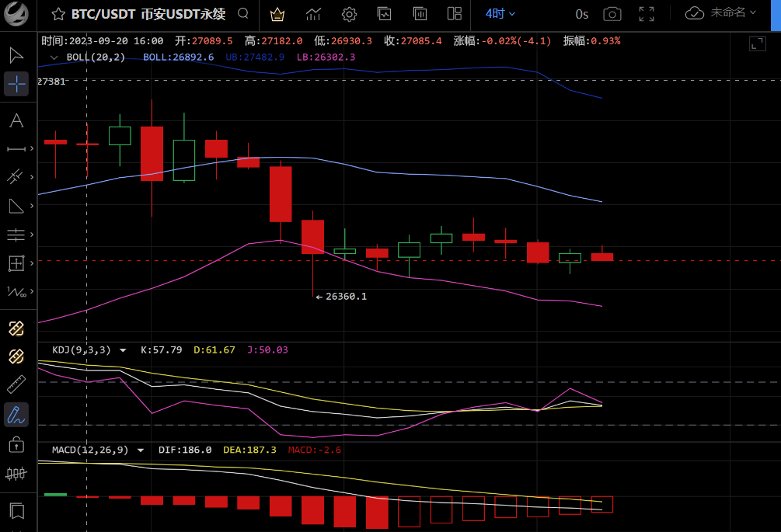Open the indicators chart icon
The width and height of the screenshot is (781, 532).
pyautogui.click(x=313, y=15)
